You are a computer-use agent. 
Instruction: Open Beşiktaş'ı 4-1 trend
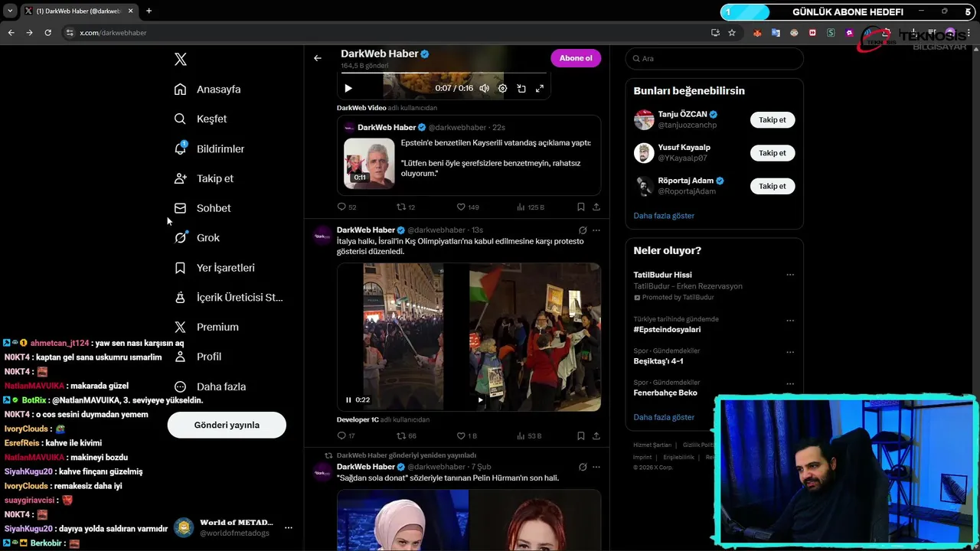coord(658,361)
